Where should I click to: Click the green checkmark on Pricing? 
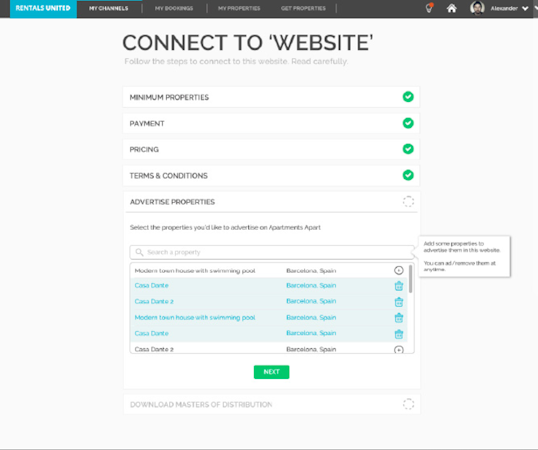coord(408,149)
